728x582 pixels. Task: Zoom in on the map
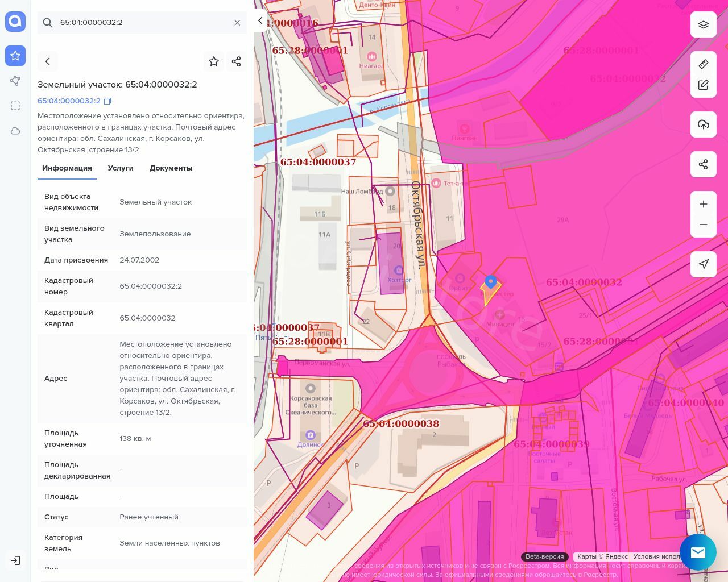coord(703,204)
